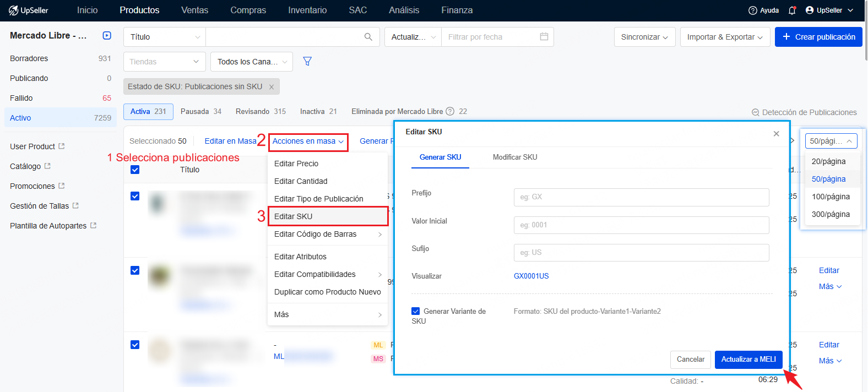Open the date filter calendar icon
868x392 pixels.
(544, 37)
